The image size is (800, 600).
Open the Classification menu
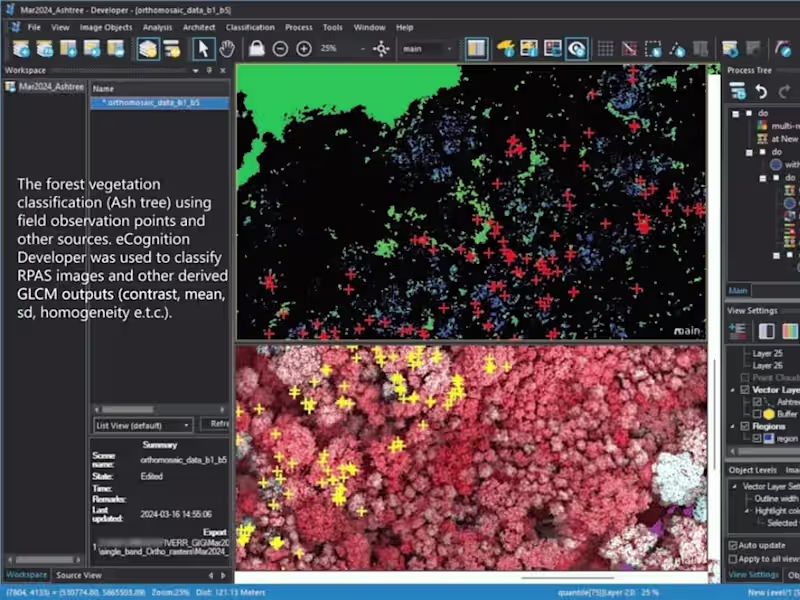point(250,27)
